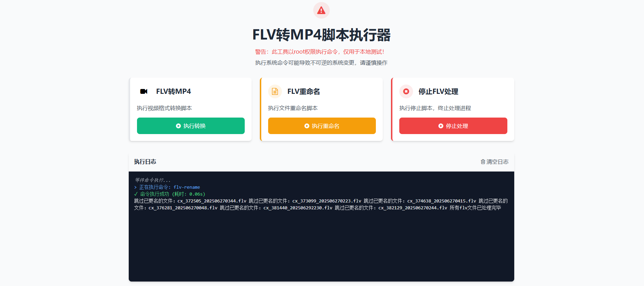
Task: Click the main heading FLV转MP4脚本执行器
Action: coord(321,35)
